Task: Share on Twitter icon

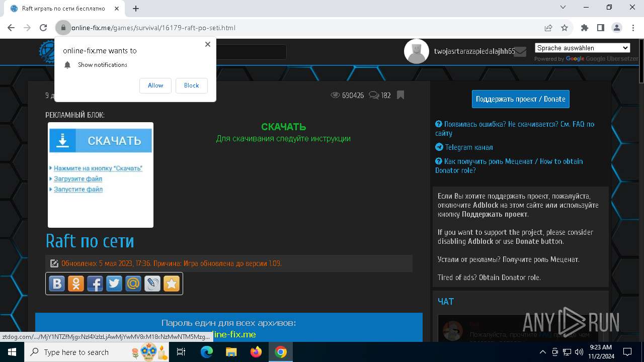Action: pos(114,284)
